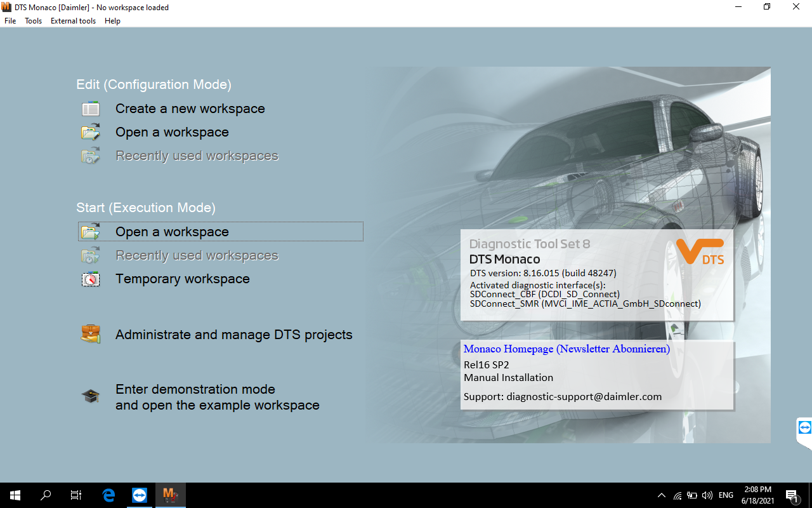Open the network status tray icon

[x=678, y=495]
